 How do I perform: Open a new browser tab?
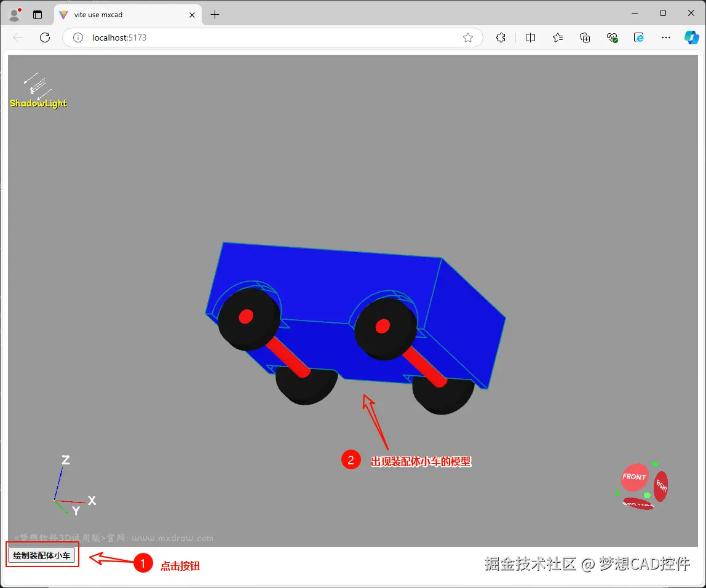pyautogui.click(x=215, y=14)
